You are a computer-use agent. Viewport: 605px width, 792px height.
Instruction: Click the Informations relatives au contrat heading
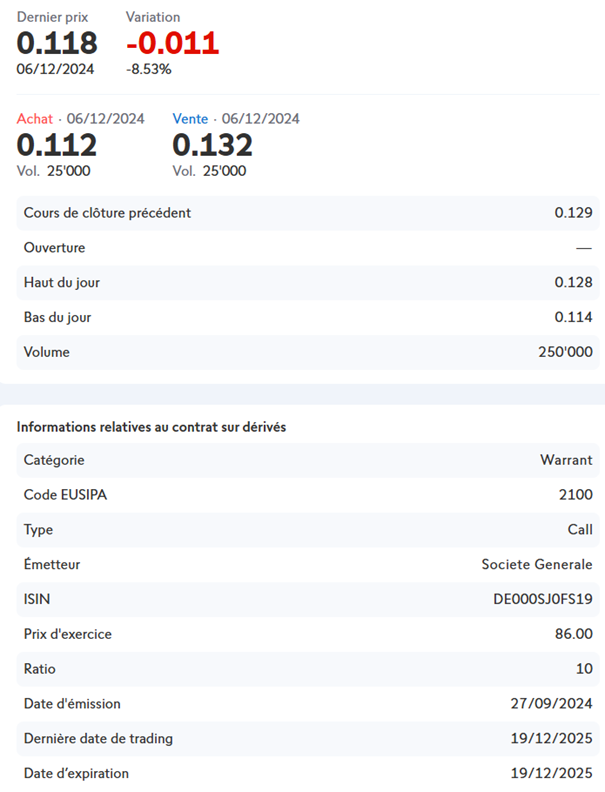click(x=151, y=427)
